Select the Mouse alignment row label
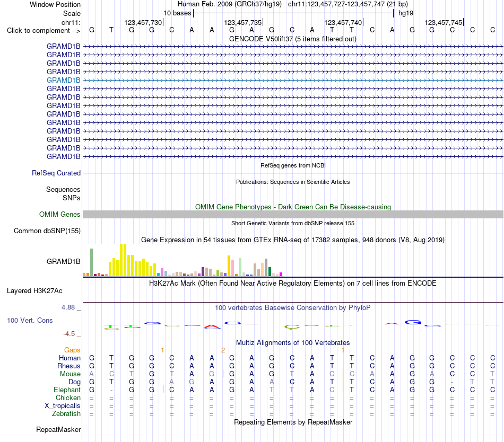The height and width of the screenshot is (442, 504). (70, 374)
